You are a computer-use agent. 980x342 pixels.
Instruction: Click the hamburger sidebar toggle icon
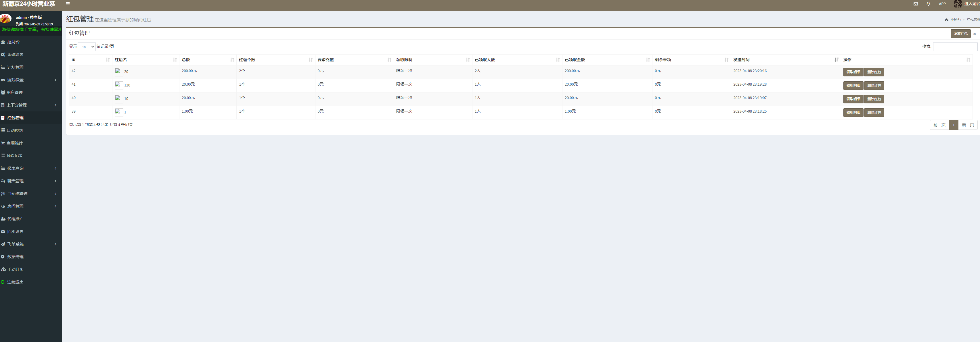click(68, 4)
